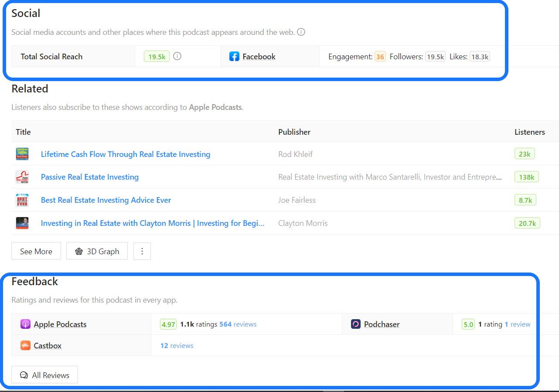This screenshot has height=392, width=559.
Task: Open Investing in Real Estate with Clayton Morris
Action: click(153, 223)
